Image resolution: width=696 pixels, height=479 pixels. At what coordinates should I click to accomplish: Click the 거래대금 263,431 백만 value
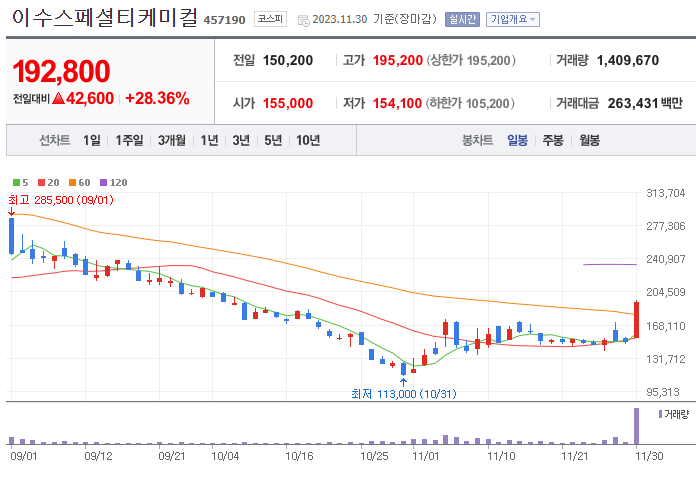pyautogui.click(x=645, y=103)
